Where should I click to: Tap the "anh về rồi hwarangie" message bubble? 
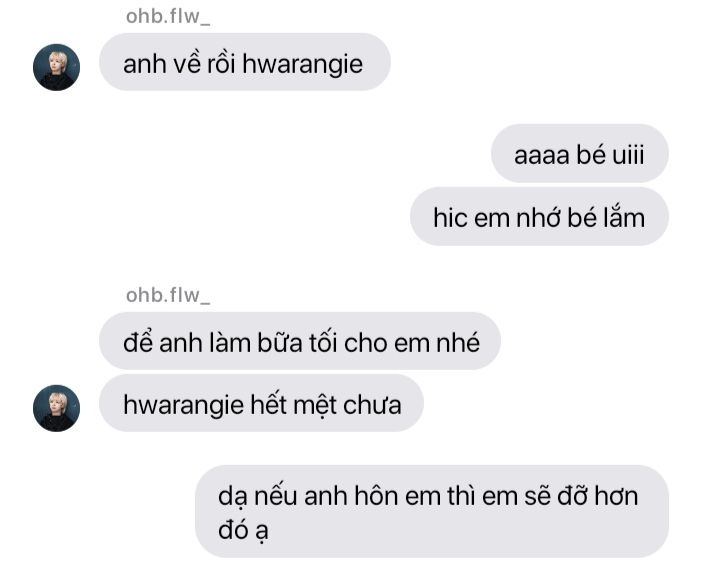[x=245, y=62]
